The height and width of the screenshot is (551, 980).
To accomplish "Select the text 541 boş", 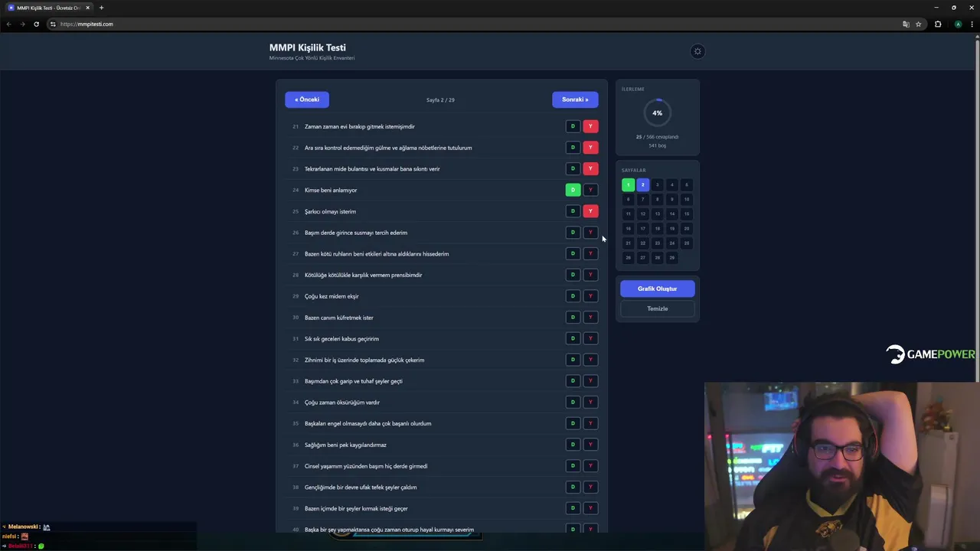I will 657,145.
